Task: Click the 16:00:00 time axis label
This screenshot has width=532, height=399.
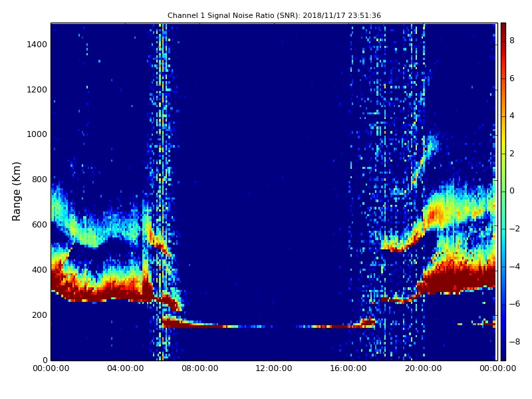Action: coord(348,368)
